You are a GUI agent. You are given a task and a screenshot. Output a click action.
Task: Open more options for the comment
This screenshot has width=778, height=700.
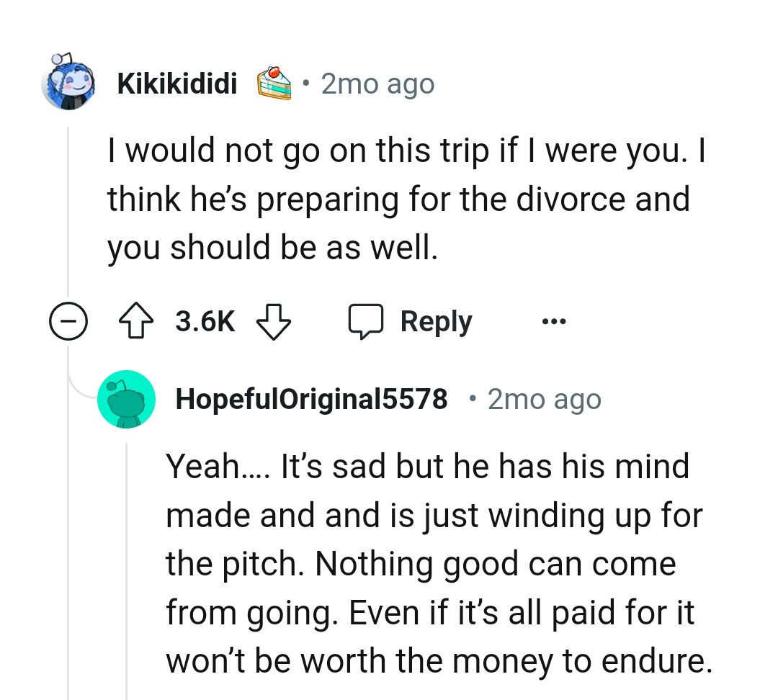point(553,322)
